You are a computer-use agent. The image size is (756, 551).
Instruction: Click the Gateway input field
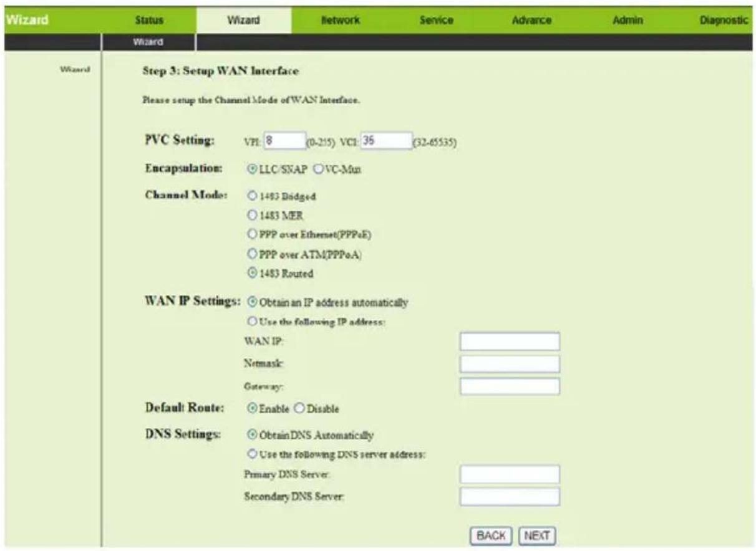pos(510,386)
